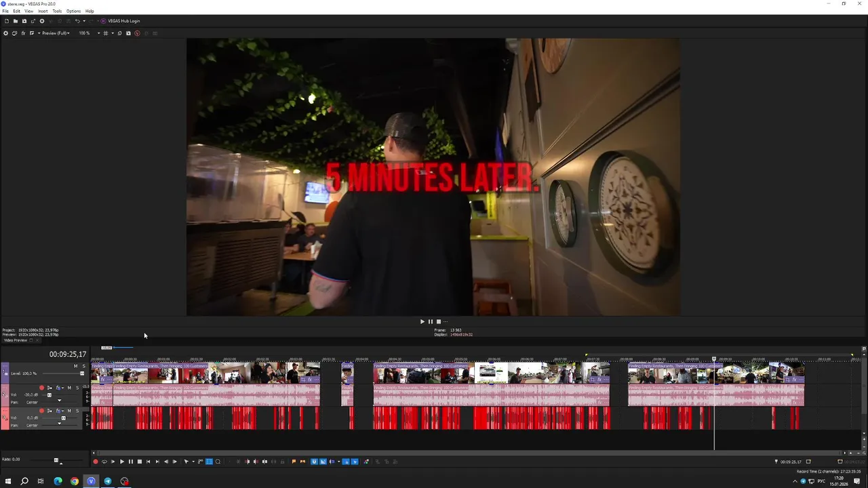Toggle Split Screen View icon

pos(31,33)
